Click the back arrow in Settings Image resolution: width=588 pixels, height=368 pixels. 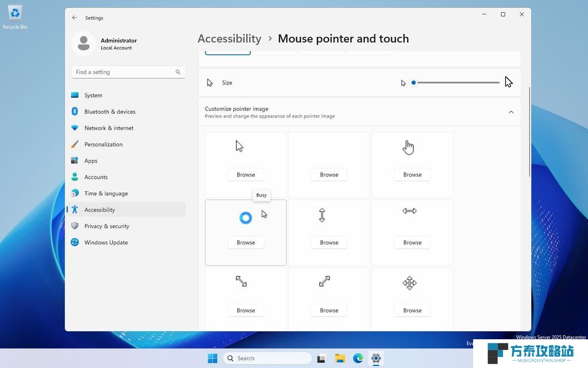click(75, 18)
